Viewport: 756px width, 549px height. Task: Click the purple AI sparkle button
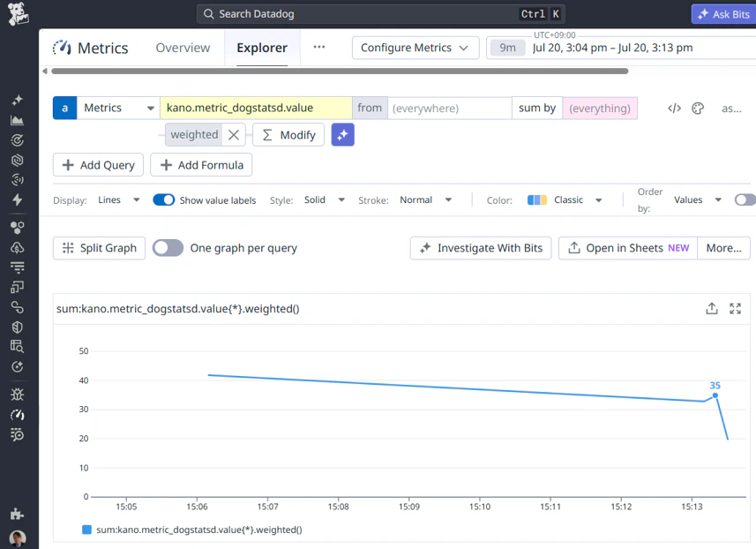coord(343,134)
